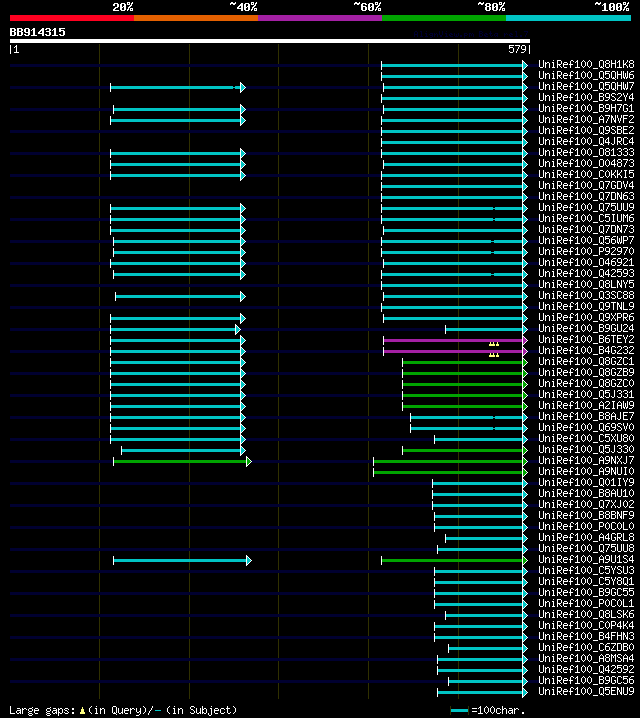Click the cyan 100char scale bar
The width and height of the screenshot is (640, 718).
coord(459,711)
